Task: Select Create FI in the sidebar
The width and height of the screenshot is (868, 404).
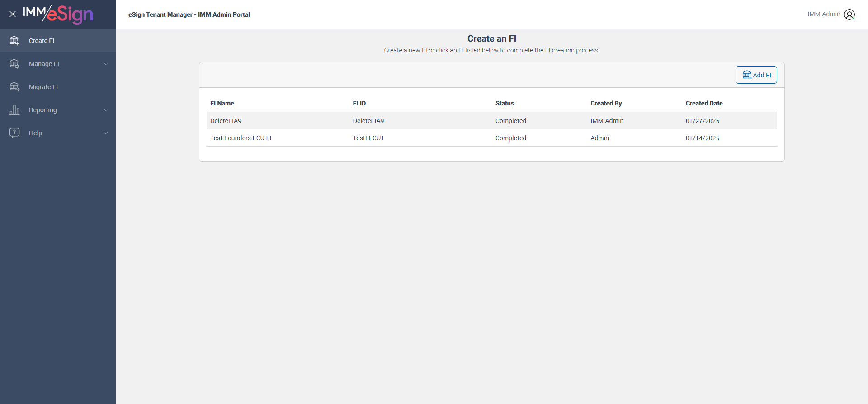Action: click(x=42, y=41)
